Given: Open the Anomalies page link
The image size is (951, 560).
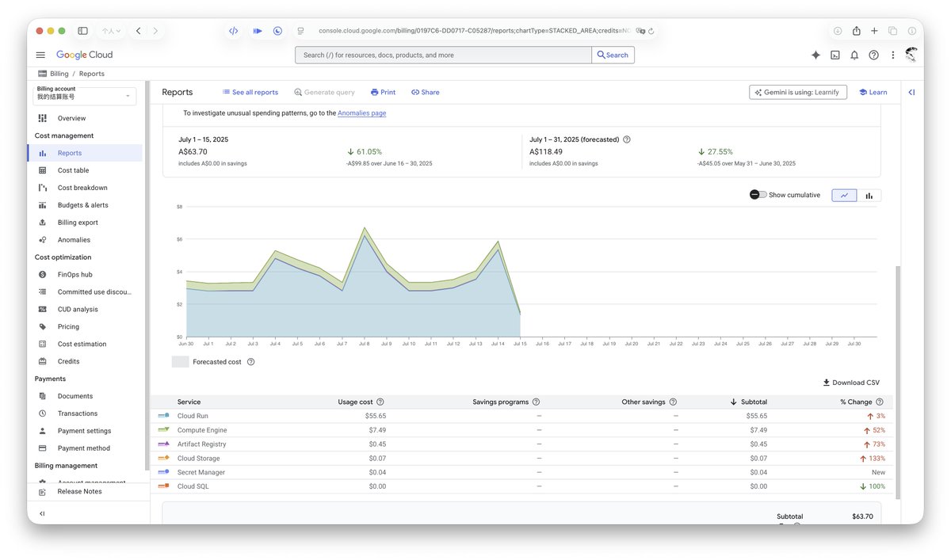Looking at the screenshot, I should point(361,113).
